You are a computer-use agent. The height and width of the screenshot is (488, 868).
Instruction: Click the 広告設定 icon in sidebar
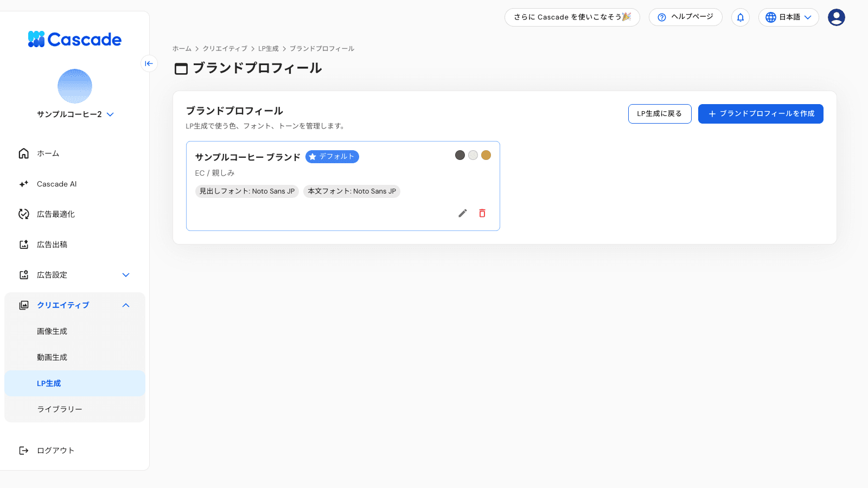click(x=24, y=275)
